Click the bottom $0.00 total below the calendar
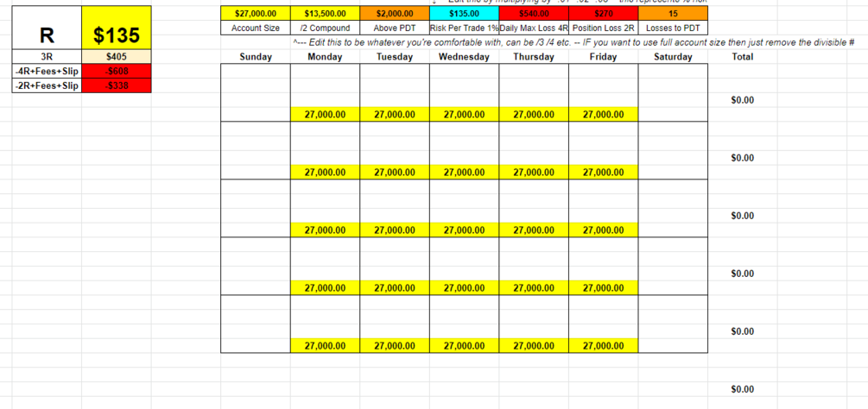 743,389
